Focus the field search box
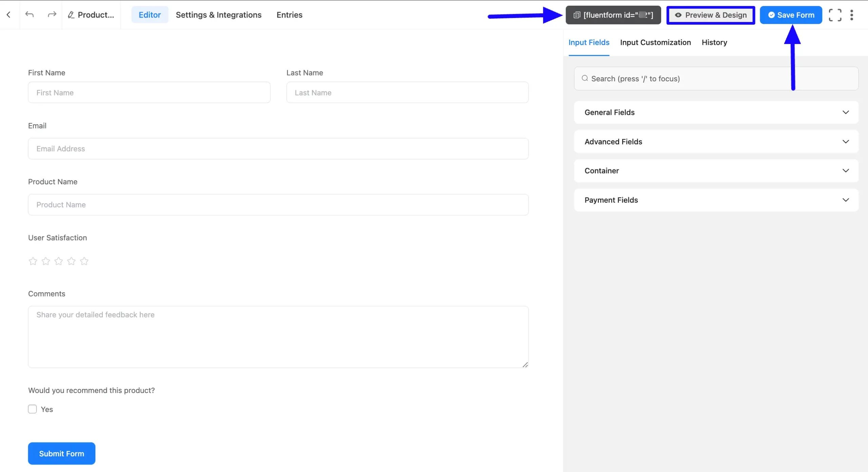868x472 pixels. [x=716, y=79]
